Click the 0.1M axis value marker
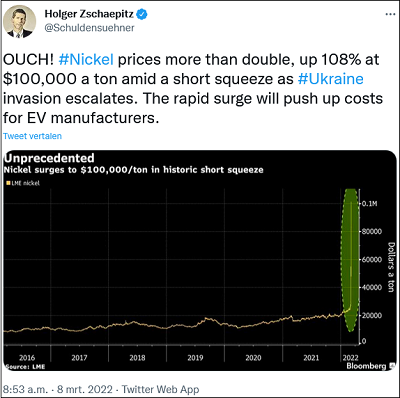Screen dimensions: 400x398 click(370, 204)
